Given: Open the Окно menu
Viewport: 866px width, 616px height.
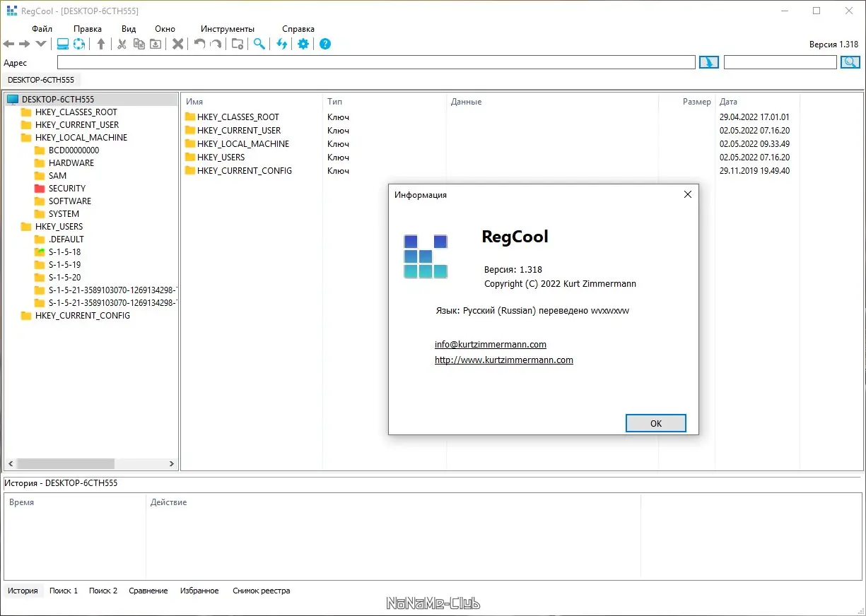Looking at the screenshot, I should pos(165,29).
